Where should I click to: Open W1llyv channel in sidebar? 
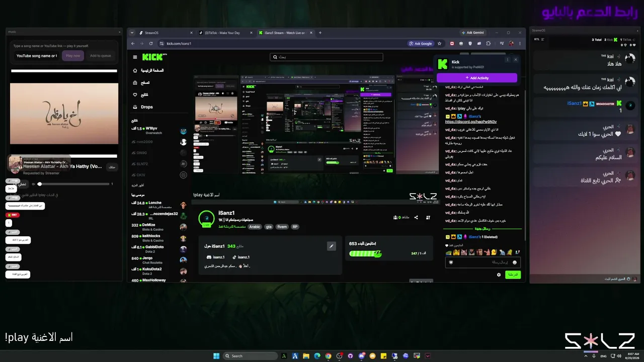159,130
